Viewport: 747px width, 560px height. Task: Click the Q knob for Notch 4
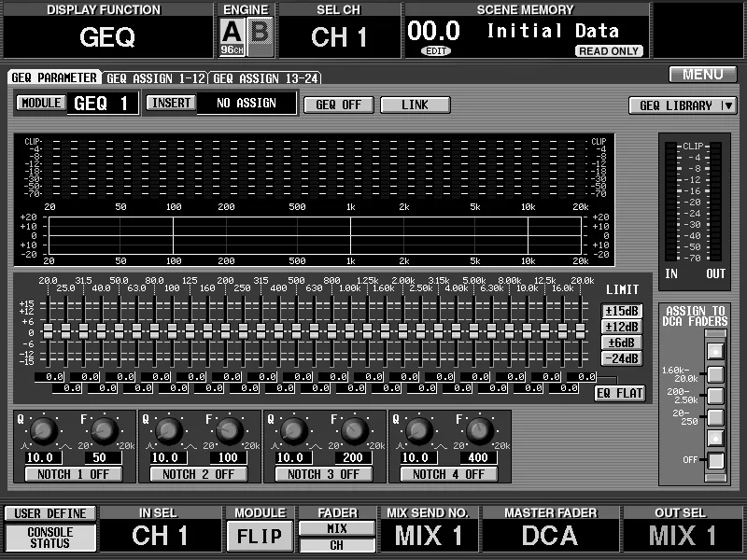click(419, 430)
